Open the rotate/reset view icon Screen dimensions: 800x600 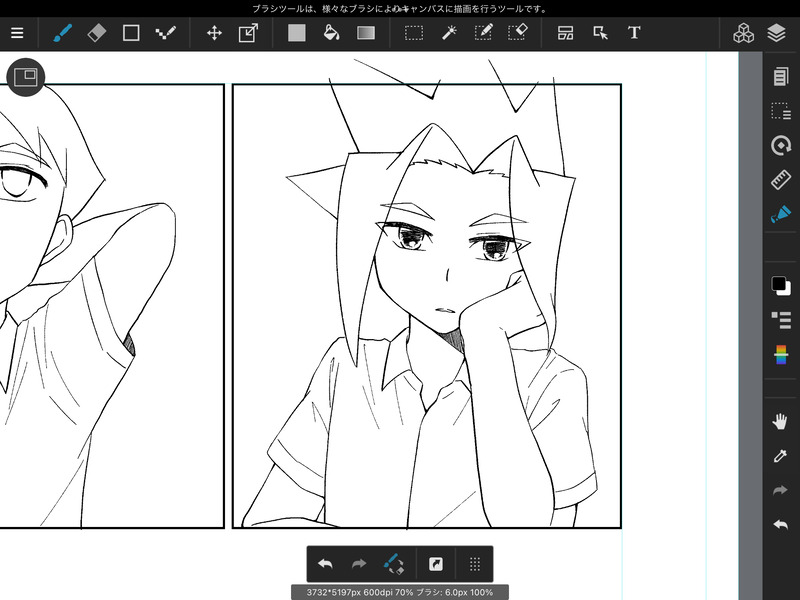click(781, 145)
